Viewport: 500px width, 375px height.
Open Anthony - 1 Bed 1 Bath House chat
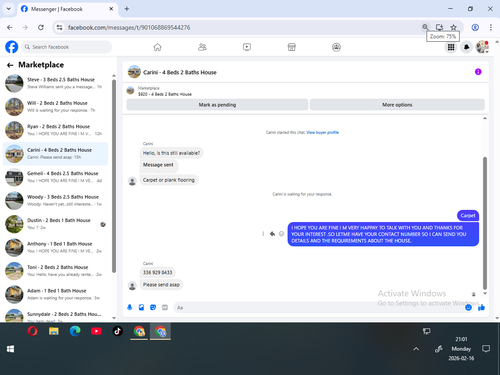[x=55, y=247]
